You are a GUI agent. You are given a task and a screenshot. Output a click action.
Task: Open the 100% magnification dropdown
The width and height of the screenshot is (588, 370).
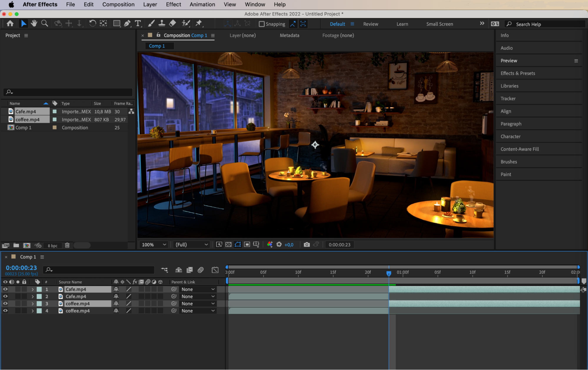coord(154,245)
